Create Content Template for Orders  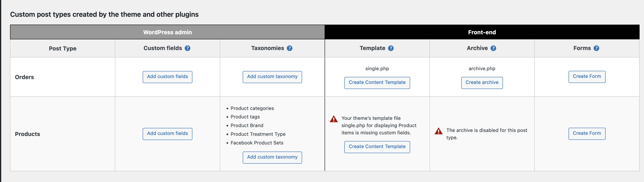pos(377,83)
